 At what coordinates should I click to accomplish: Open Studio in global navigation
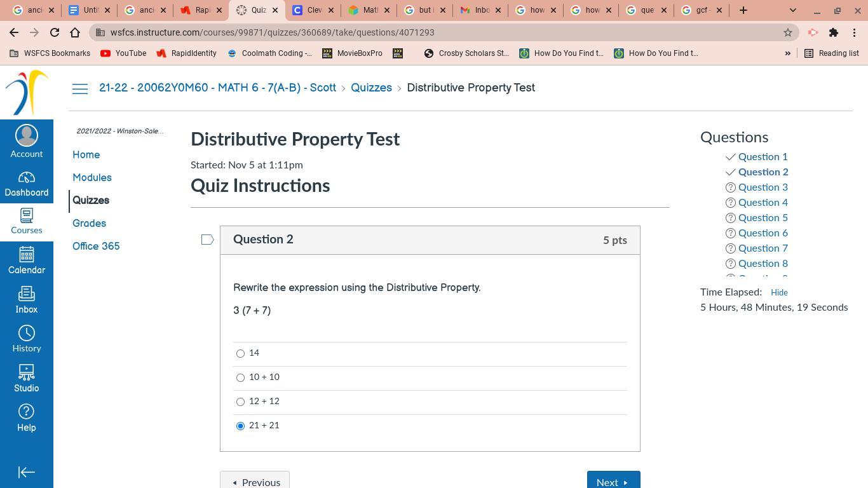(27, 379)
